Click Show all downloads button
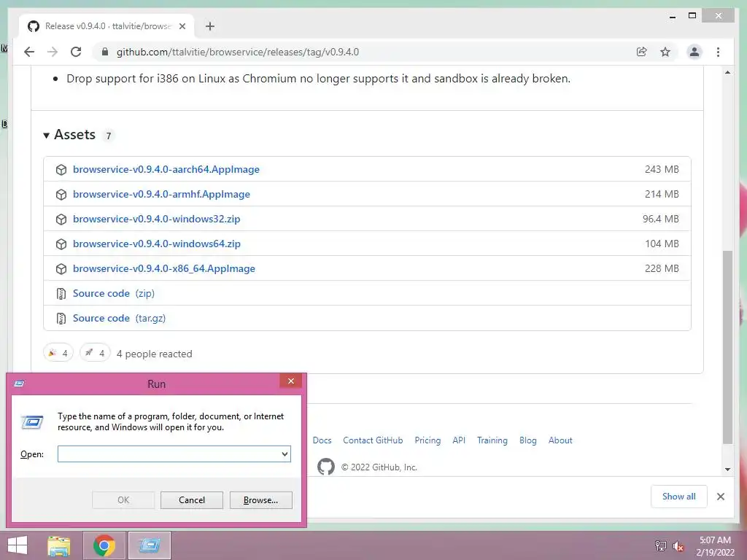 pyautogui.click(x=679, y=497)
